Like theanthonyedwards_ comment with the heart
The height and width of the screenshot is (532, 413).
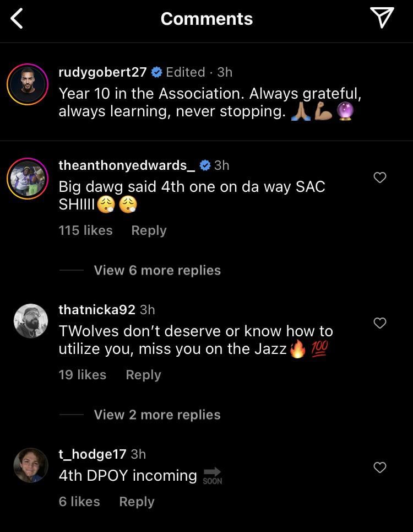pos(380,178)
